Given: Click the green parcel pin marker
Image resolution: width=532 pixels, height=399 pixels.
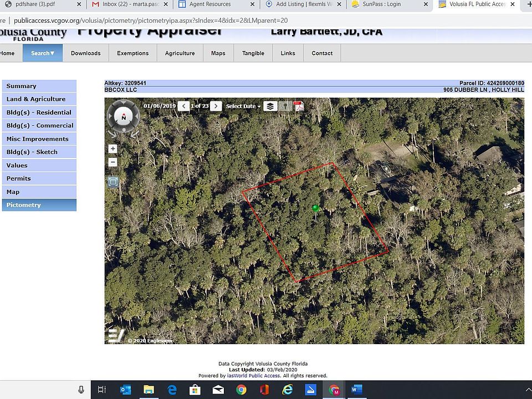Looking at the screenshot, I should [315, 208].
